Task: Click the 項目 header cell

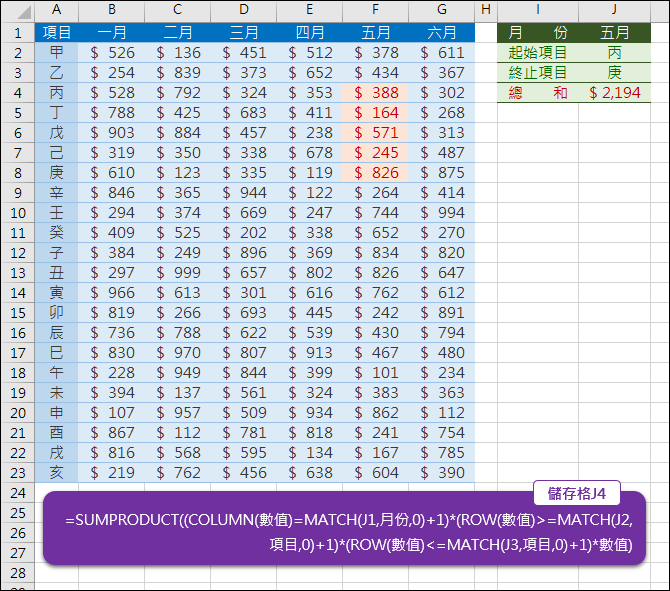Action: tap(56, 32)
